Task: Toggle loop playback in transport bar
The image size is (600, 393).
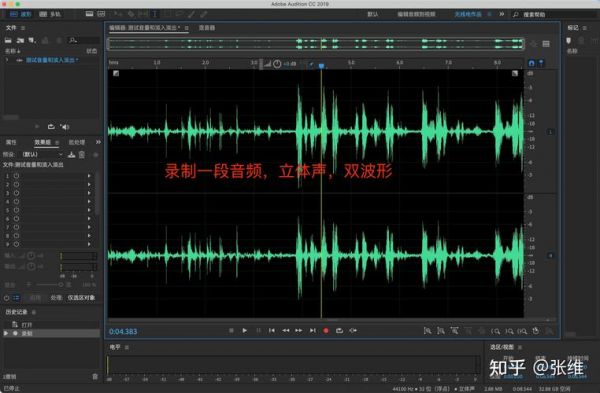Action: 339,330
